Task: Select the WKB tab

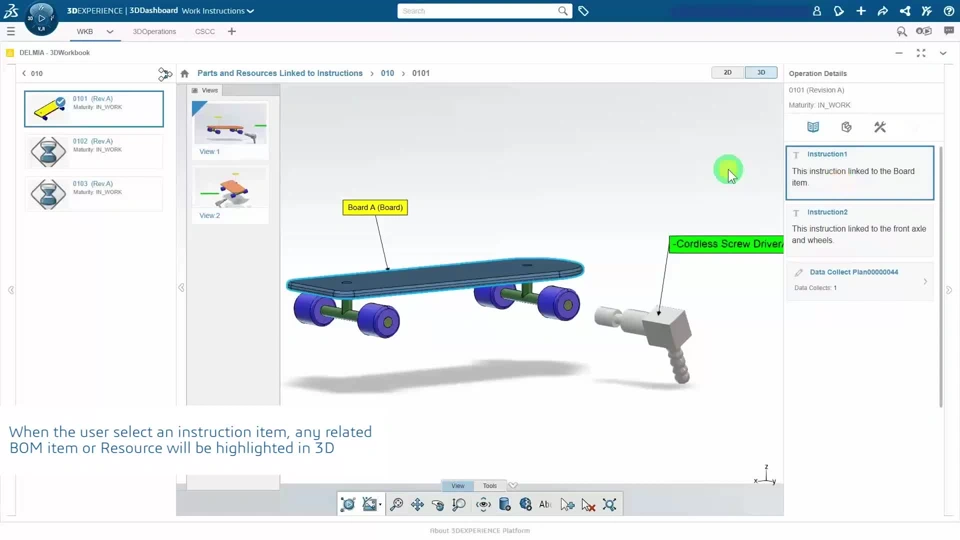Action: (84, 31)
